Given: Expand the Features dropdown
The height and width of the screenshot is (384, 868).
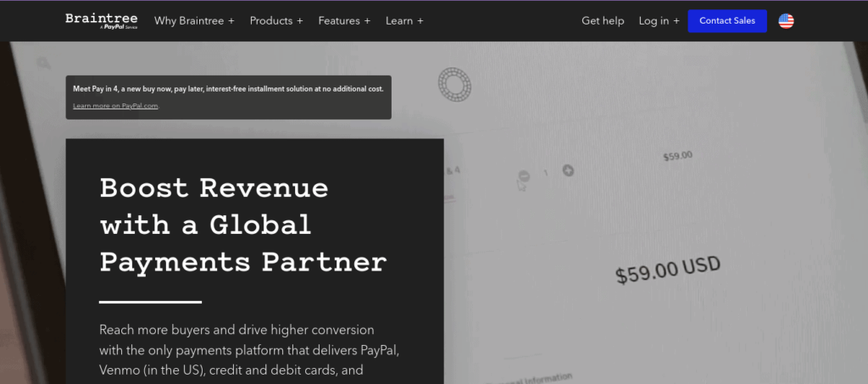Looking at the screenshot, I should click(x=344, y=21).
